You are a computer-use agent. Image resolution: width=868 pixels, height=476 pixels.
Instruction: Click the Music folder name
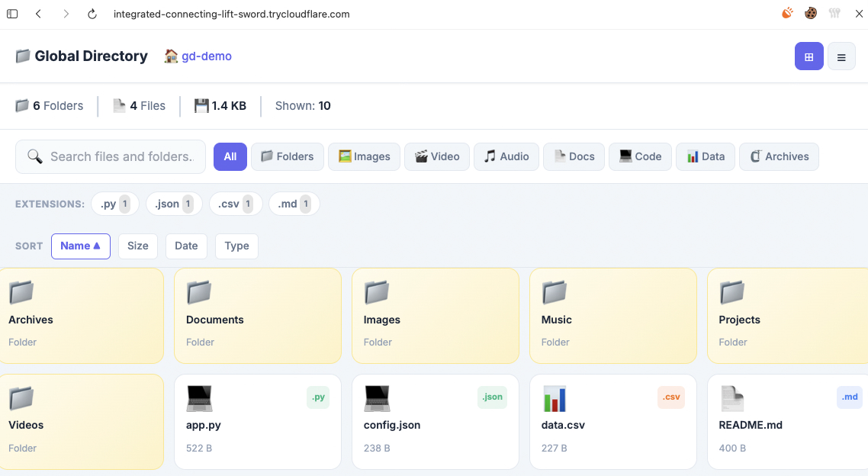pos(556,320)
